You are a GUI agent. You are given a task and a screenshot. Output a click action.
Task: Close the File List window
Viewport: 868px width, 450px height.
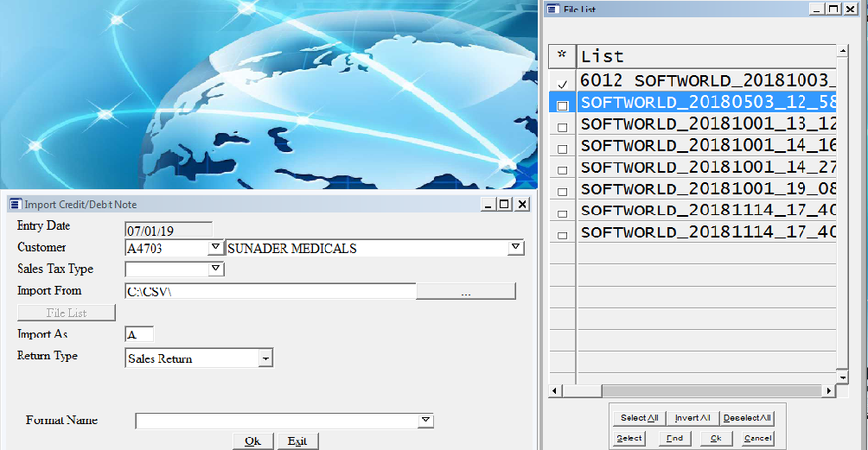click(851, 9)
